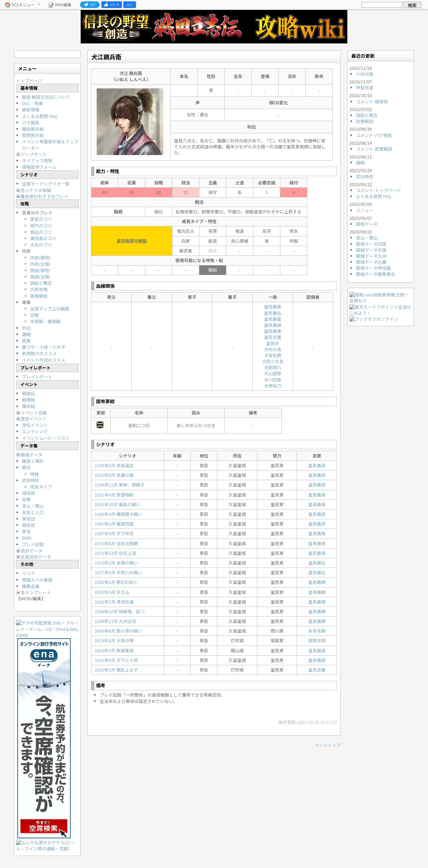Open よくある質問 FAQ menu link
428x868 pixels.
click(x=39, y=117)
